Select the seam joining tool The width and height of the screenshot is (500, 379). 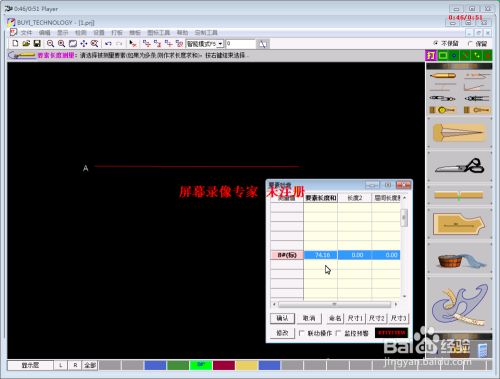click(459, 195)
